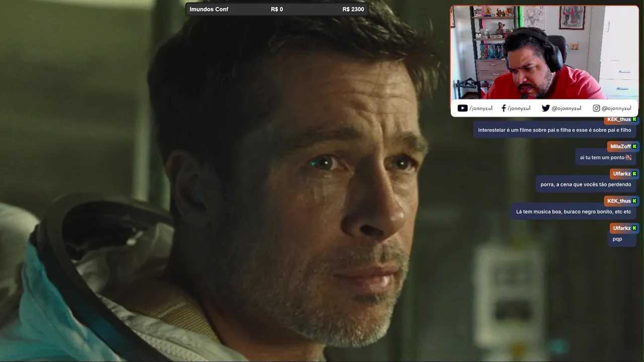Click badge beside Ulfarkz above 'porra' message
Viewport: 644px width, 362px height.
634,173
